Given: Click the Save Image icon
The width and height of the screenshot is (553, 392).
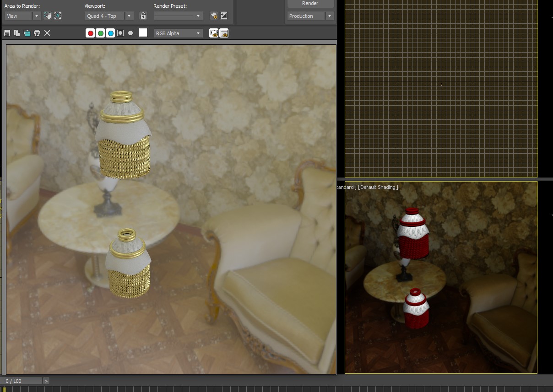Looking at the screenshot, I should [7, 33].
